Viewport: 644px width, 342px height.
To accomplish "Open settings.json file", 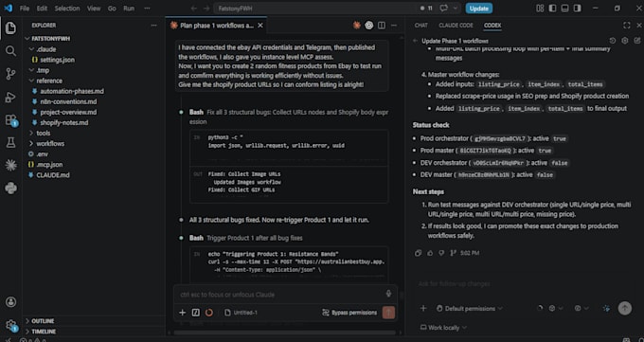I will [57, 60].
